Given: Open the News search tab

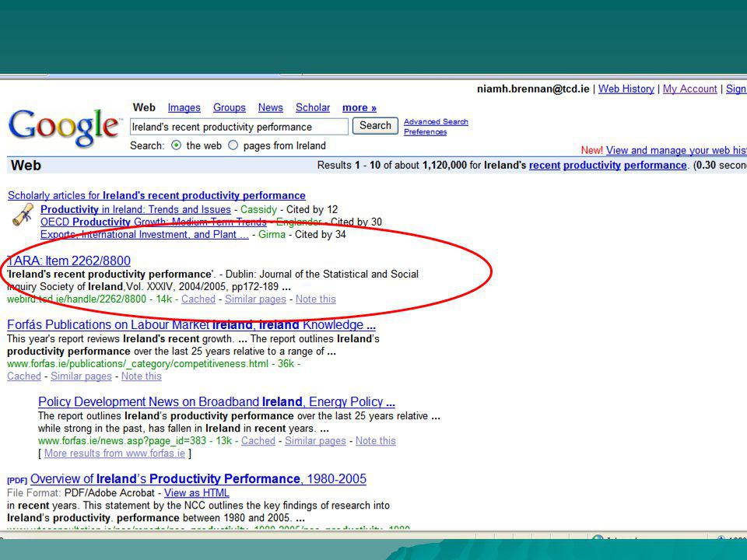Looking at the screenshot, I should tap(271, 108).
